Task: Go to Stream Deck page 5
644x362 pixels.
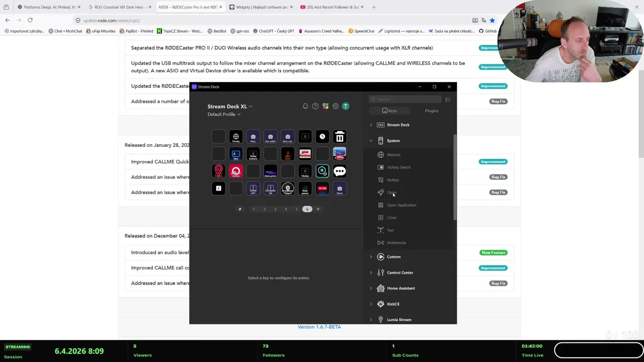Action: click(296, 209)
